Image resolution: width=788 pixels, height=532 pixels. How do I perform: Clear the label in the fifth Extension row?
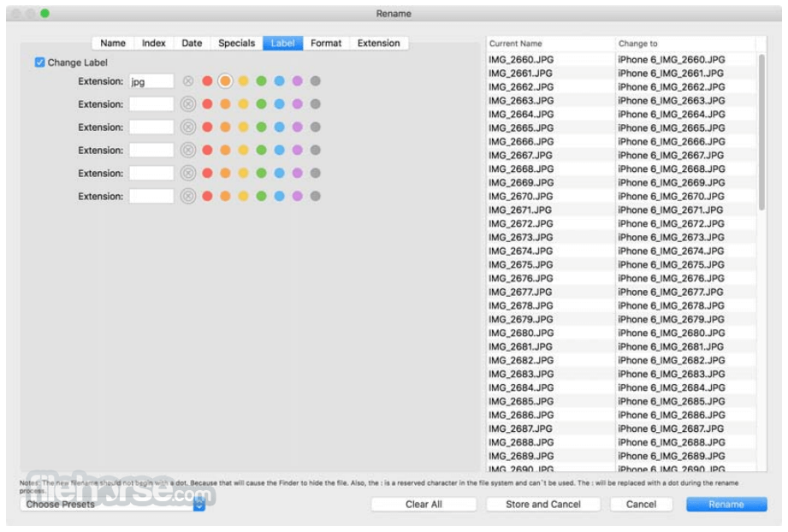(188, 174)
